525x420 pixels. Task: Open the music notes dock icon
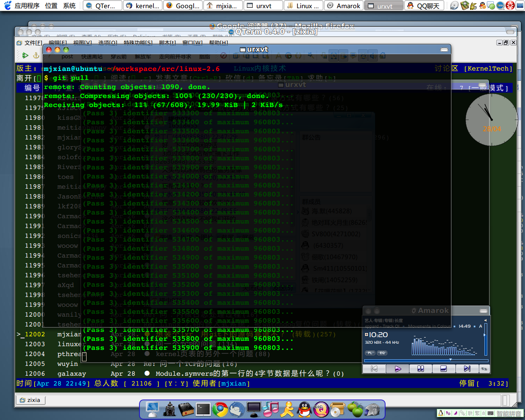click(271, 409)
